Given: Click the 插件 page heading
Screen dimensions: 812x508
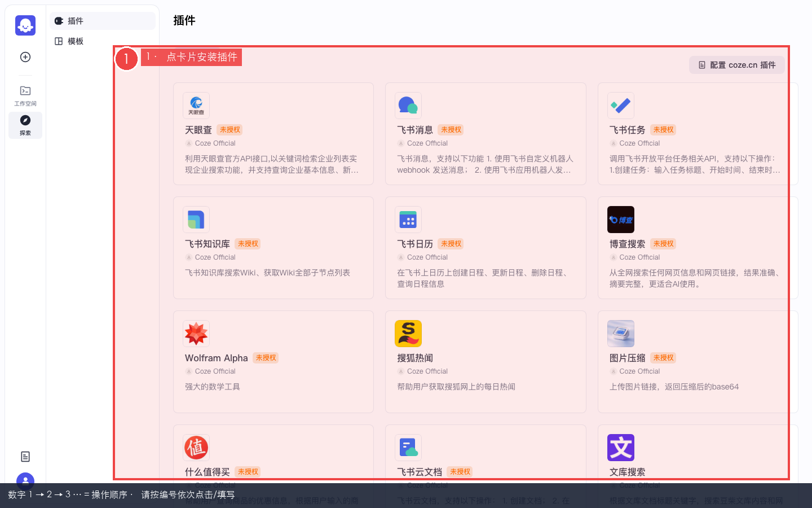Looking at the screenshot, I should click(184, 20).
